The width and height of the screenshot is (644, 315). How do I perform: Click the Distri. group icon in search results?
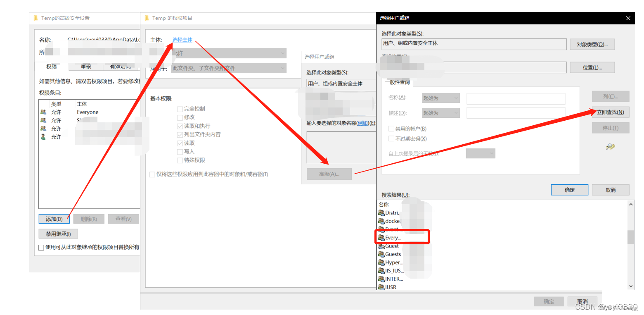point(381,212)
